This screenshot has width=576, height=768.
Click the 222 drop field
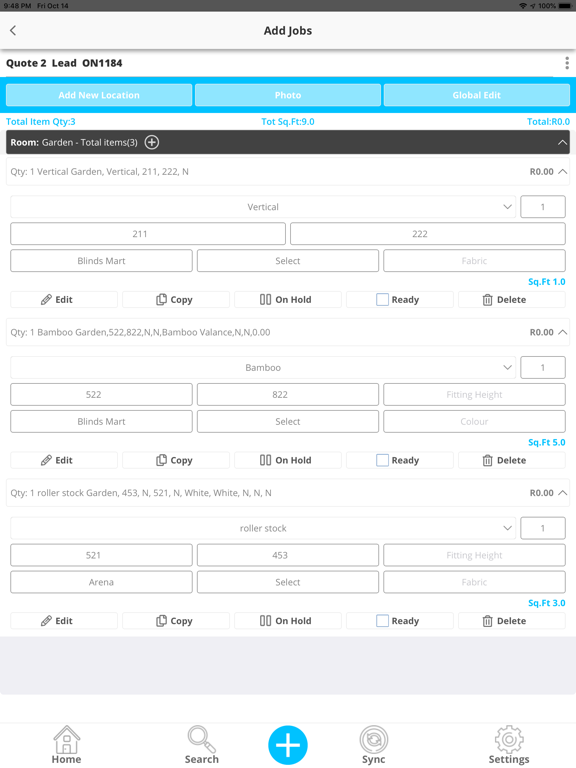[428, 234]
